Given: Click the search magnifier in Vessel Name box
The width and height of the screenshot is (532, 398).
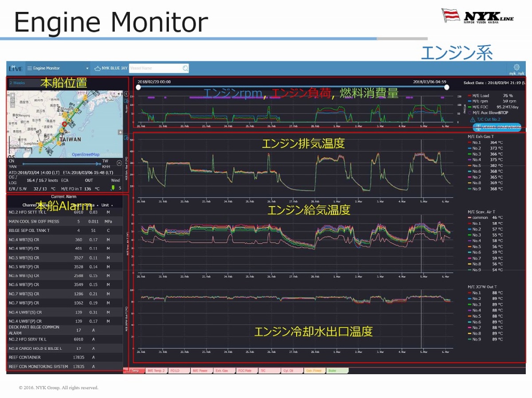Looking at the screenshot, I should click(185, 68).
